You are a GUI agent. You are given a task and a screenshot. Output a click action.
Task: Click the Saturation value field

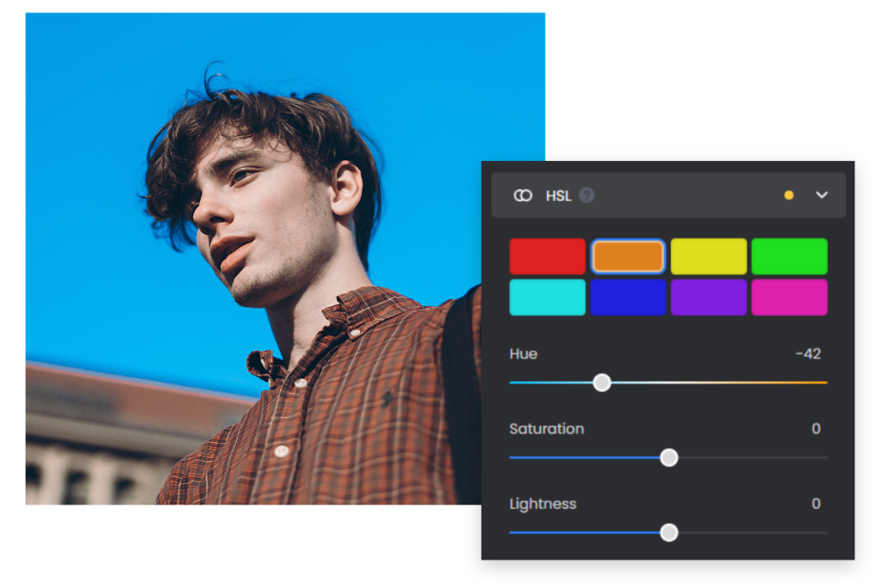point(816,429)
